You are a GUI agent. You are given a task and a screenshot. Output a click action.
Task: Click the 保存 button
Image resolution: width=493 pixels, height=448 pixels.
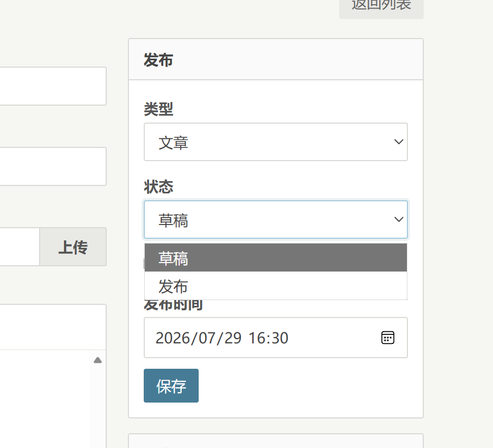(x=171, y=386)
